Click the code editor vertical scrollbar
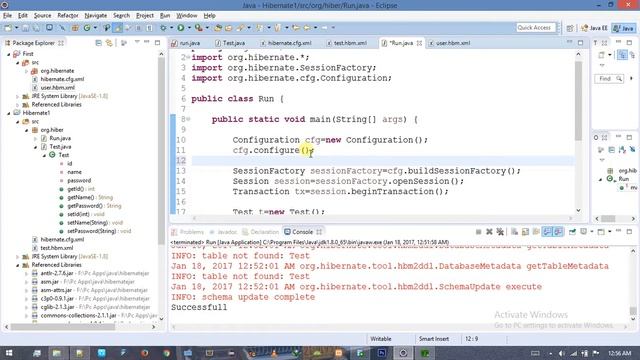Image resolution: width=640 pixels, height=360 pixels. [578, 100]
